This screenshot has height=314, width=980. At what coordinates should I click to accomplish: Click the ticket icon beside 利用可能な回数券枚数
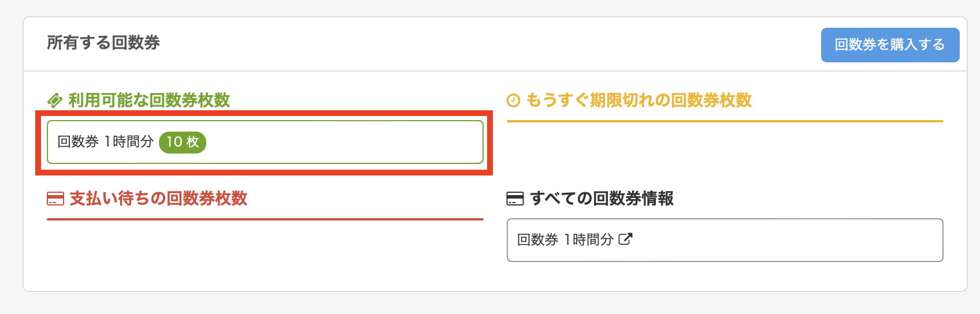pyautogui.click(x=54, y=100)
